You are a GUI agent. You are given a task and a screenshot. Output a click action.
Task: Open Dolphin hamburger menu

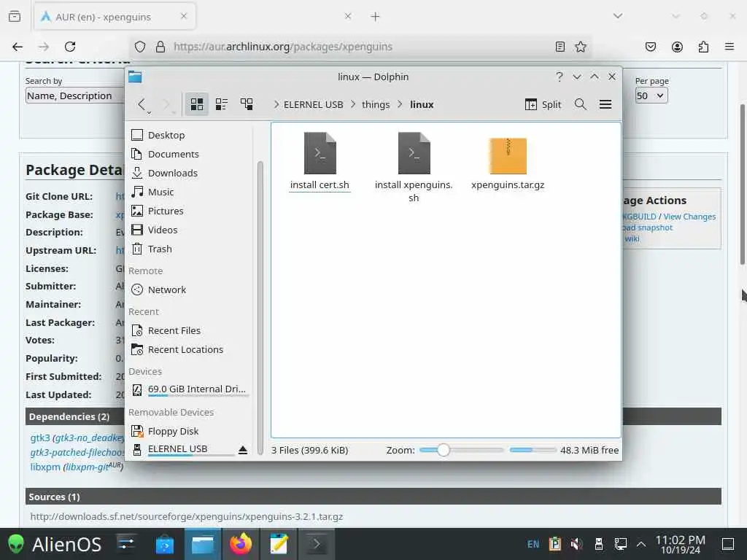(605, 104)
